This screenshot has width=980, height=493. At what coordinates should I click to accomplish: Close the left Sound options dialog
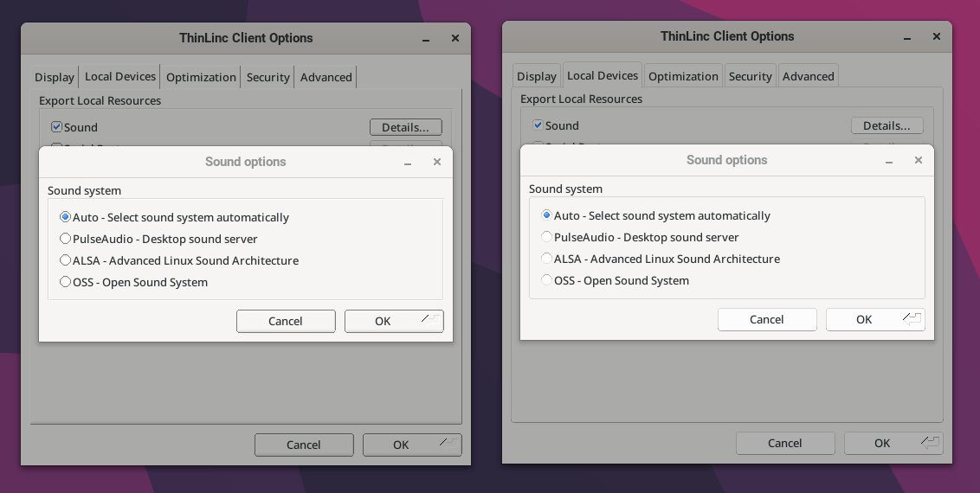[x=437, y=162]
